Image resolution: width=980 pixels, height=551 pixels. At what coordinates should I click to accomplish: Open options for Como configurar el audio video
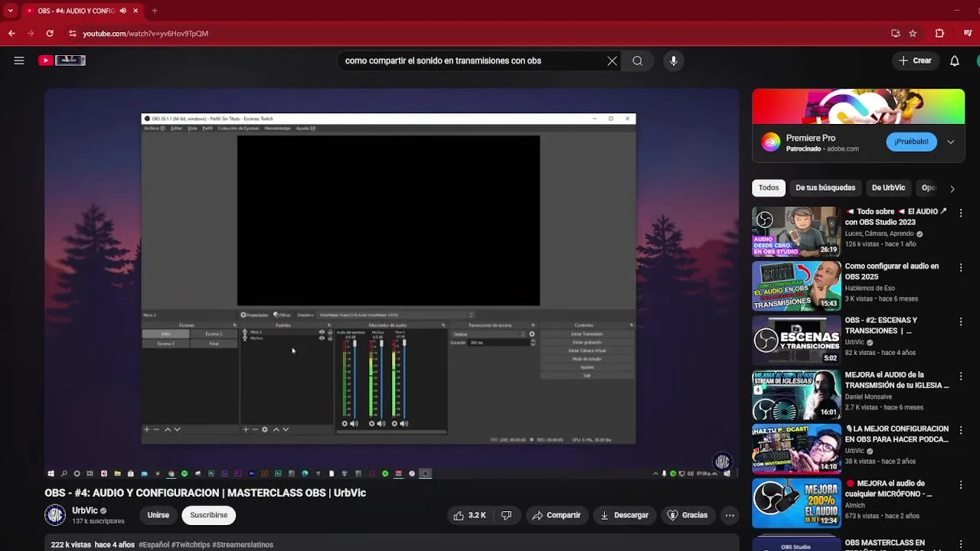coord(961,268)
